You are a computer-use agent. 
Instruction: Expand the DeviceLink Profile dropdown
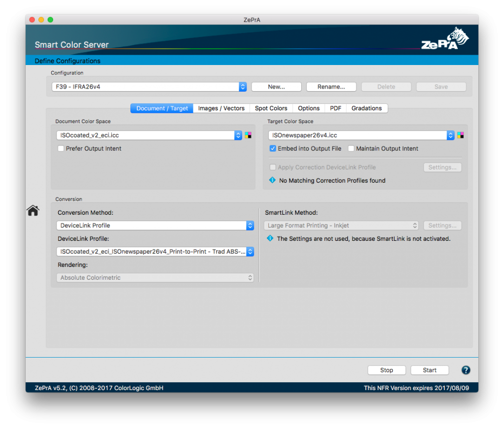155,252
